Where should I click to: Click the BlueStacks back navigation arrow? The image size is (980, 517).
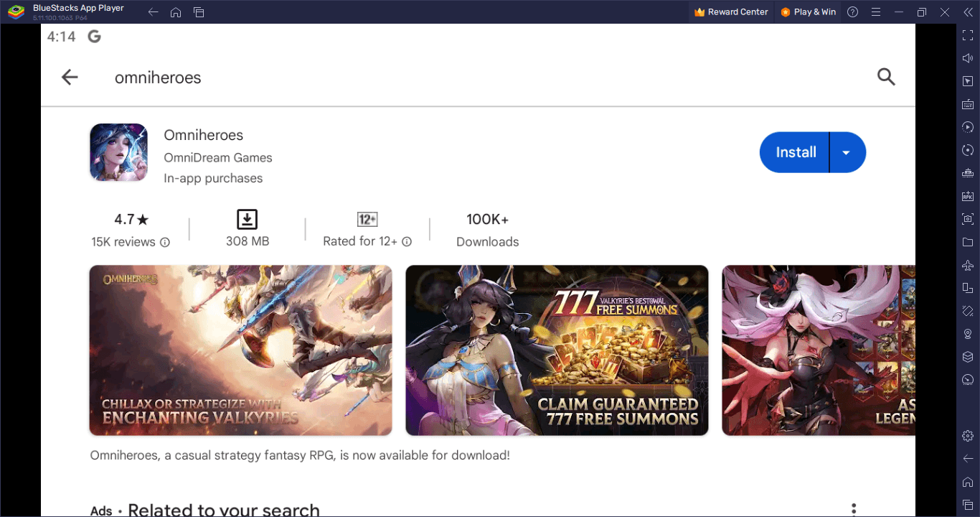[153, 12]
